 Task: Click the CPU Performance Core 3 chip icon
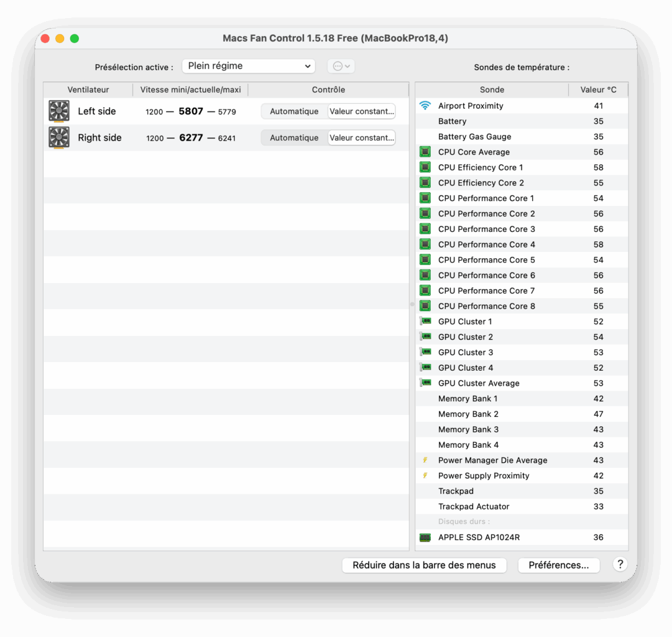425,229
